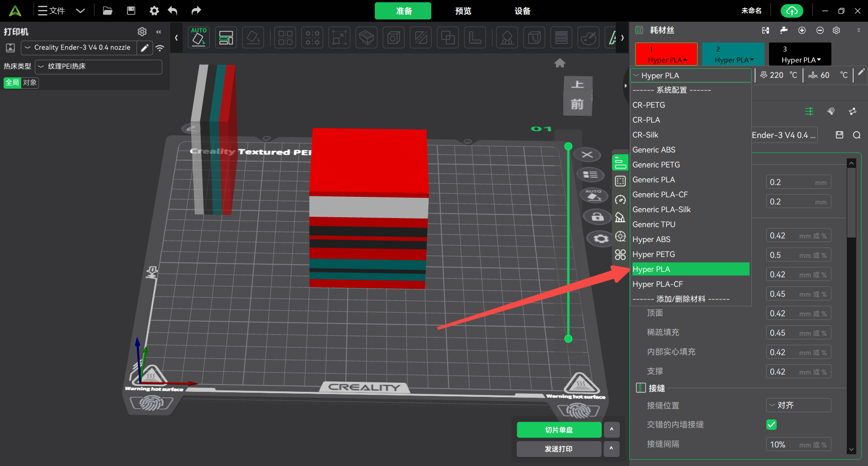
Task: Open the Creality Ender-3 V4 printer dropdown
Action: [79, 48]
